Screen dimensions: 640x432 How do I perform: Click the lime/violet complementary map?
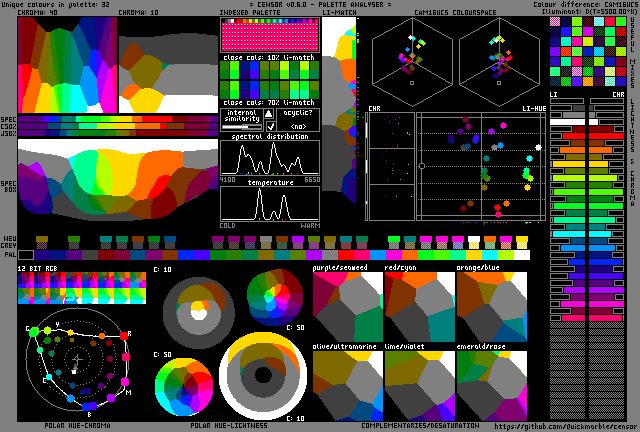coord(420,386)
